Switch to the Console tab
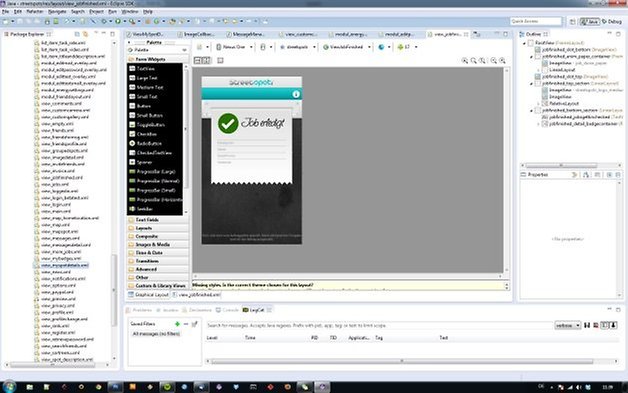Screen dimensions: 628x393 (x=227, y=310)
